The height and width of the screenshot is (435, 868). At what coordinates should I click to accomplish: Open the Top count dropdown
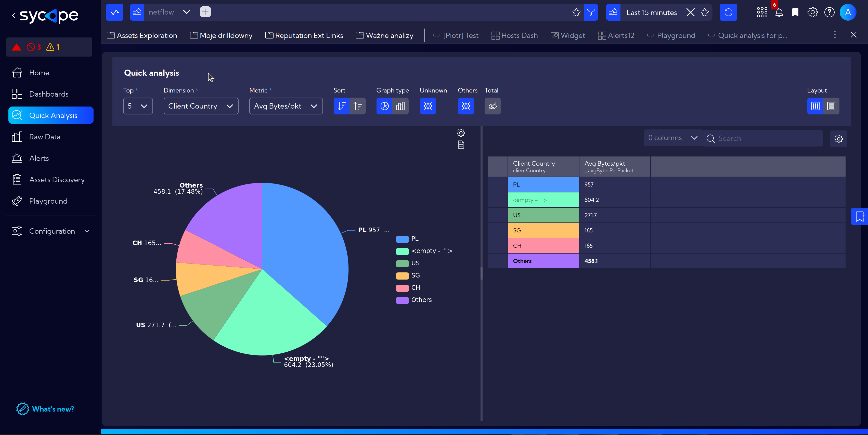(138, 106)
